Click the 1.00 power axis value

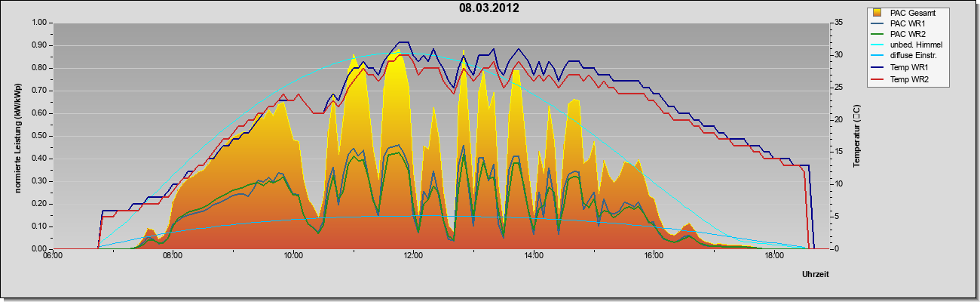pos(38,23)
